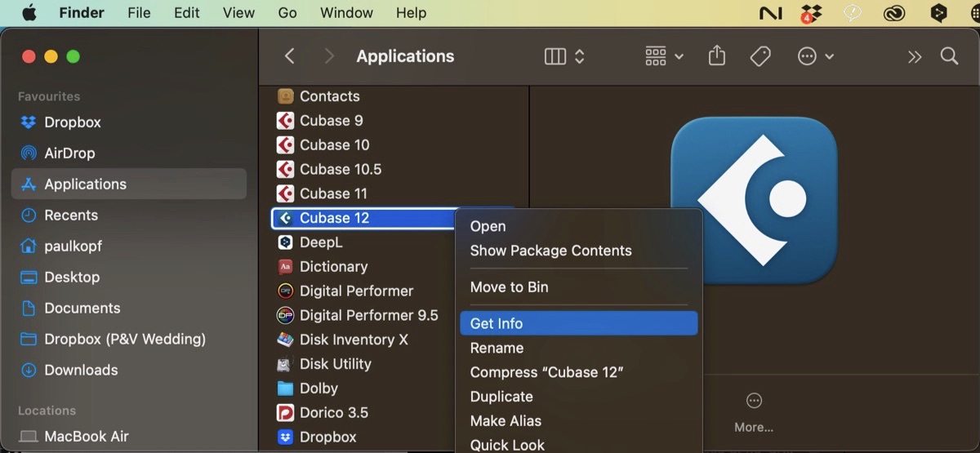The width and height of the screenshot is (980, 453).
Task: Choose Open from context menu
Action: pos(578,226)
